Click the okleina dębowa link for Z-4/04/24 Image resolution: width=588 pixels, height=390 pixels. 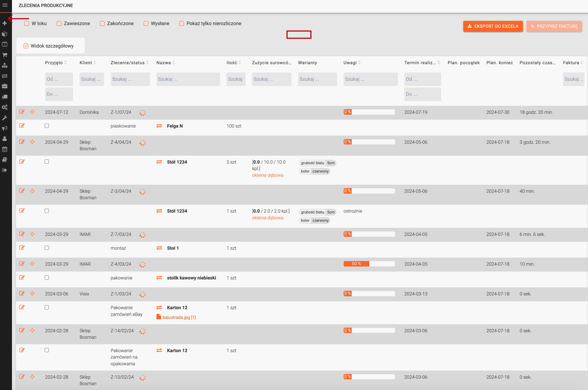(267, 175)
